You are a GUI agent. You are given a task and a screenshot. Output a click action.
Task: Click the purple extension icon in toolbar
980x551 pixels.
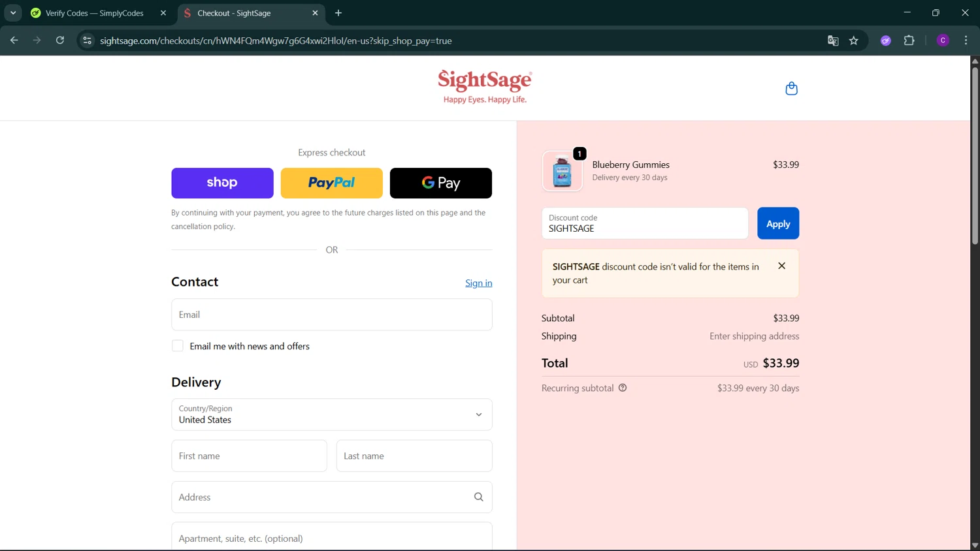pos(886,40)
